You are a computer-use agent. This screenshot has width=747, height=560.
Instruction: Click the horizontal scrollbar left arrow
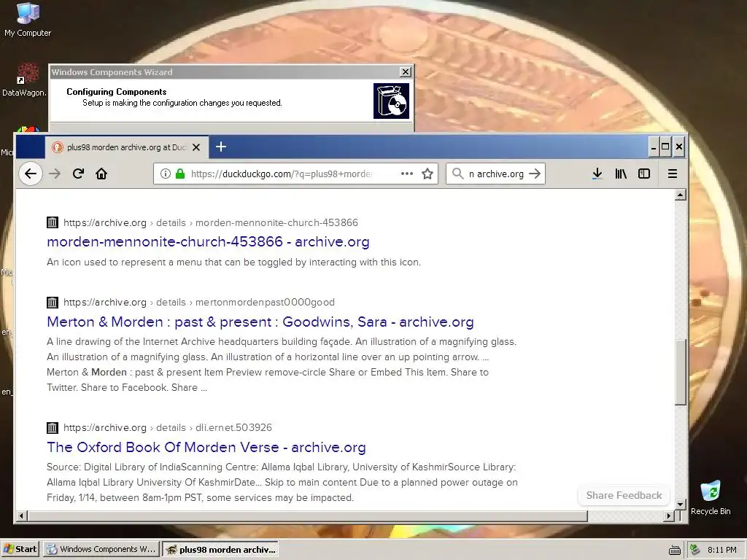click(x=21, y=516)
